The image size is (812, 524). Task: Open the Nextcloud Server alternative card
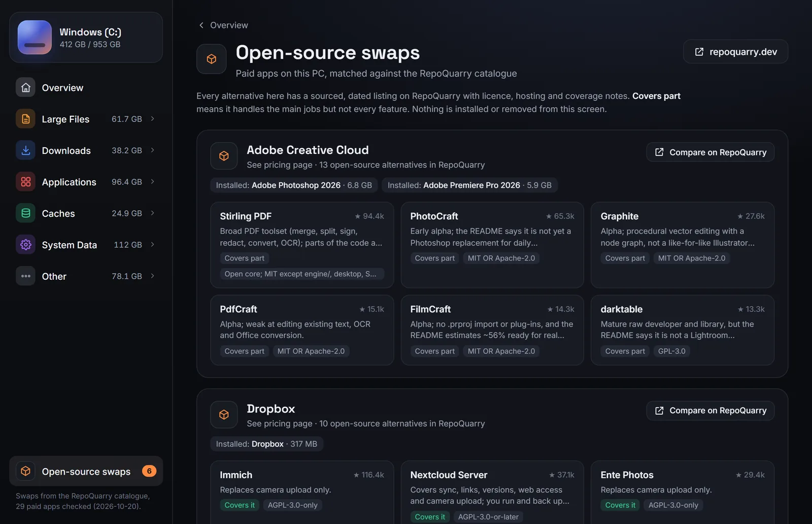coord(492,493)
